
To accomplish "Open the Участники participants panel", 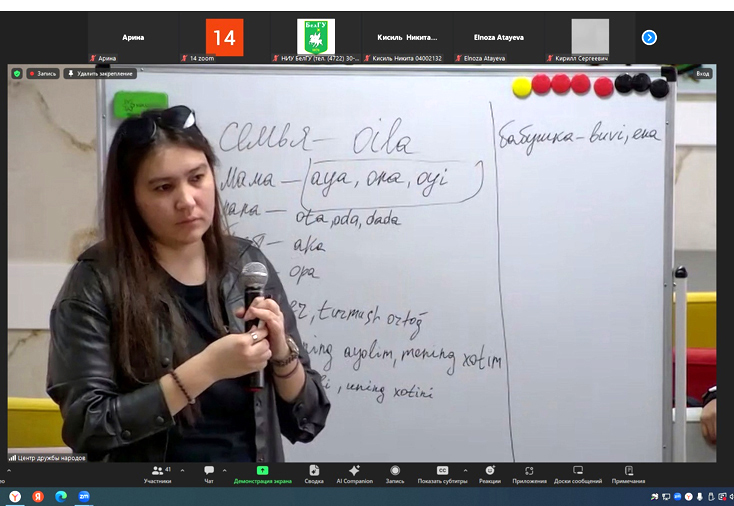I will coord(157,472).
